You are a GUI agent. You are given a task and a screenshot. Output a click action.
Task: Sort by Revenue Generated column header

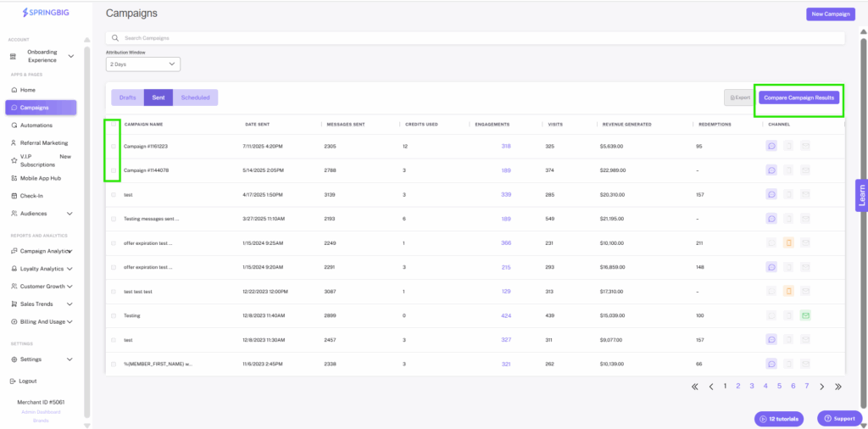626,125
